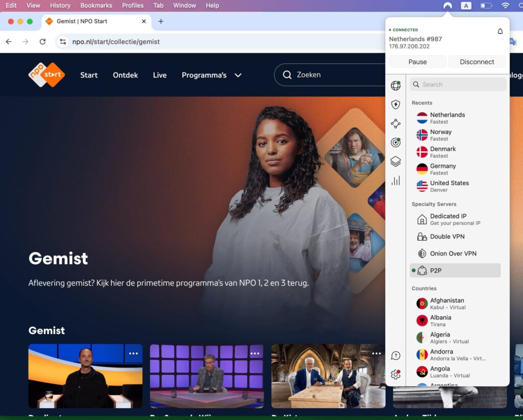Click the VPN server Search field
This screenshot has width=523, height=420.
point(458,84)
